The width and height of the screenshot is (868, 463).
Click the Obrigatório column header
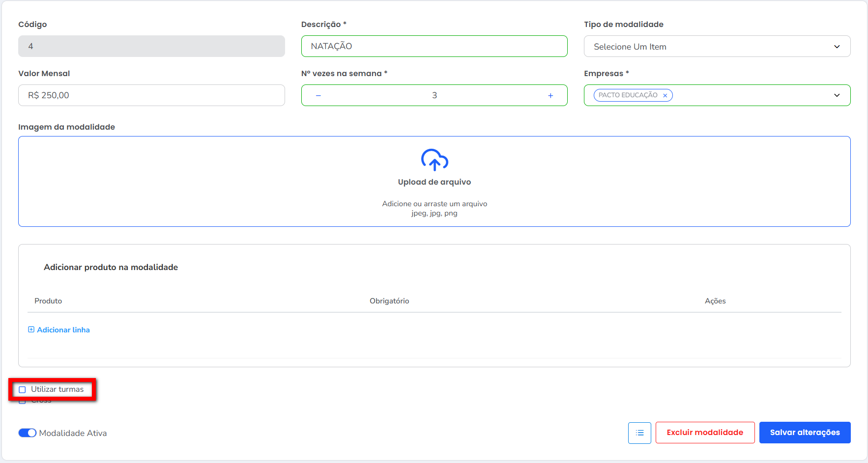click(x=389, y=301)
